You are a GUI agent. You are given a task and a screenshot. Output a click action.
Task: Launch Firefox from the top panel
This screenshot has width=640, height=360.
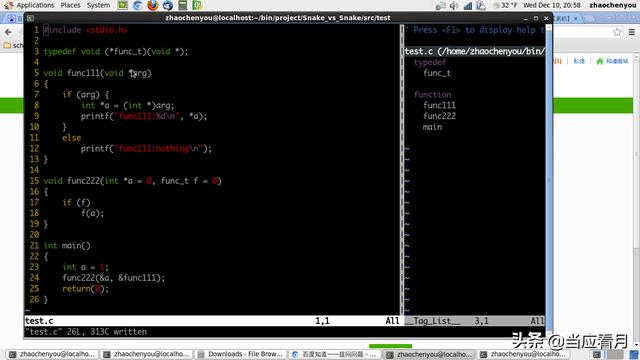click(x=153, y=5)
